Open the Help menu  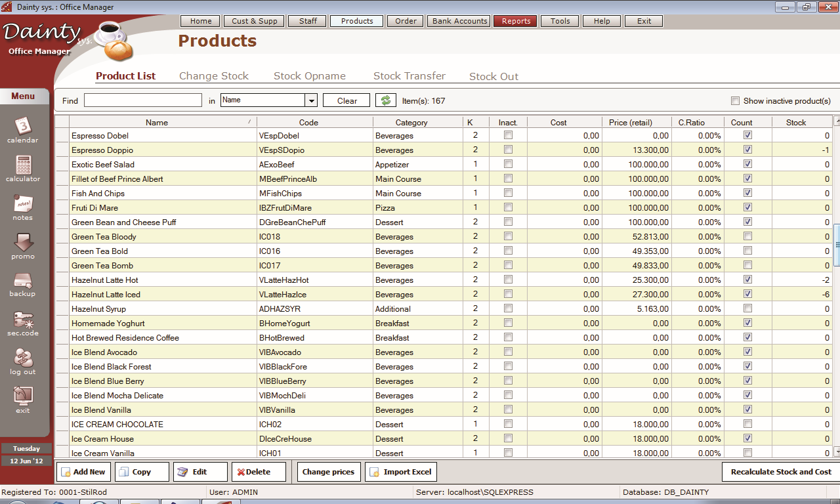[602, 21]
